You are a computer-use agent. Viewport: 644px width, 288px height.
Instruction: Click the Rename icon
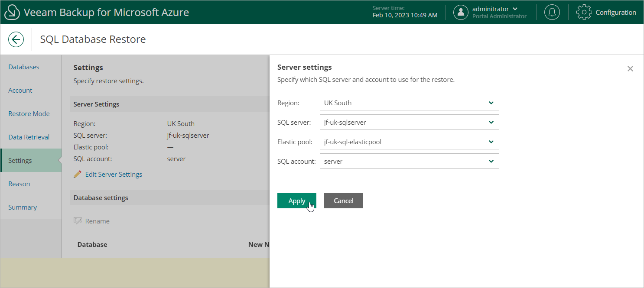(78, 221)
